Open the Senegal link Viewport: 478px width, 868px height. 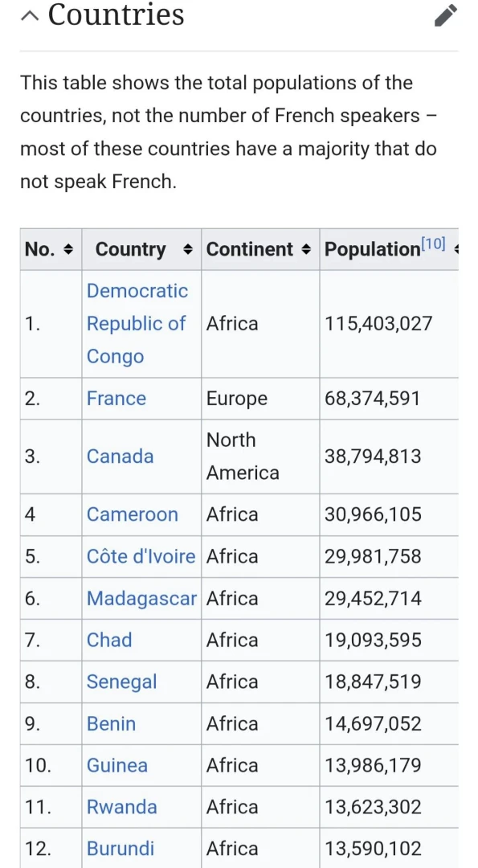[122, 682]
